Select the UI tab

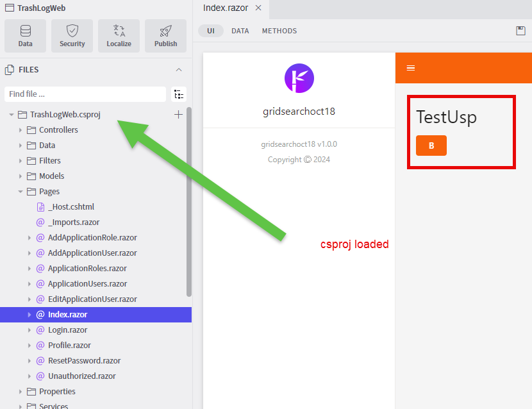[210, 31]
